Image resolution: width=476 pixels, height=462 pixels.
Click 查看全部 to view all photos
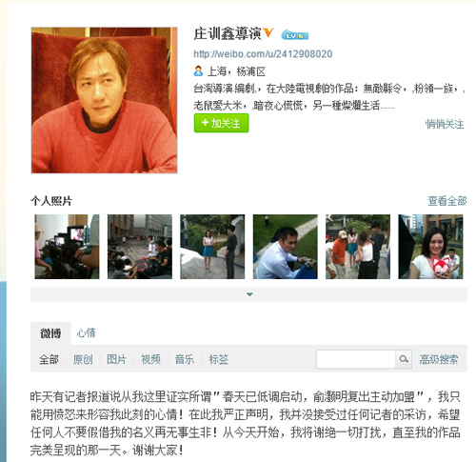pos(447,201)
